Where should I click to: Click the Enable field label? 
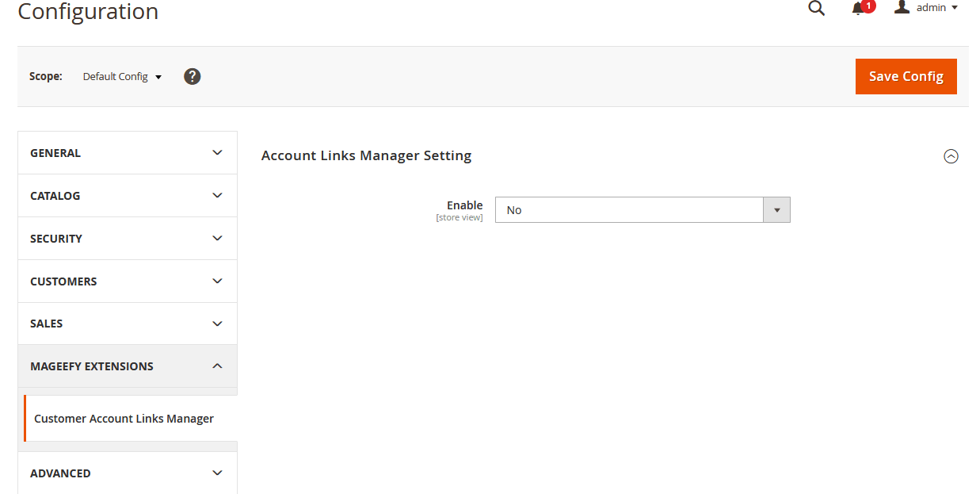point(464,205)
